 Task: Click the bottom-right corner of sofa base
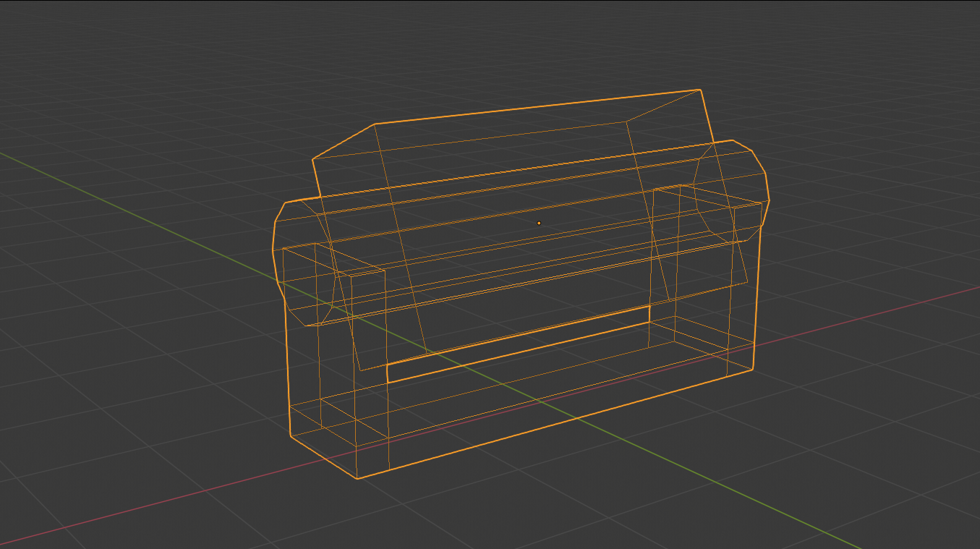753,370
